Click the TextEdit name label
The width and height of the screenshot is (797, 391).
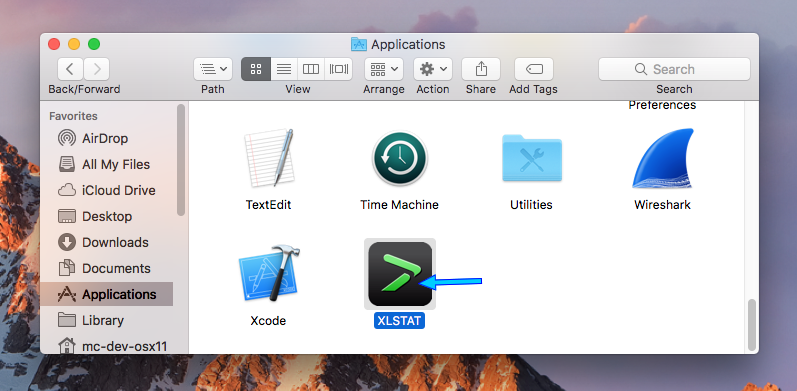pyautogui.click(x=268, y=205)
